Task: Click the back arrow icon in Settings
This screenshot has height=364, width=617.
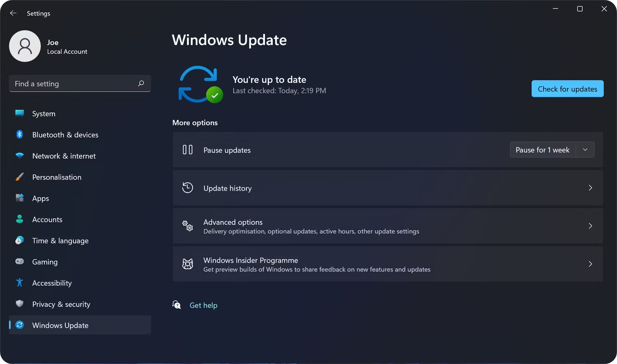Action: [x=13, y=13]
